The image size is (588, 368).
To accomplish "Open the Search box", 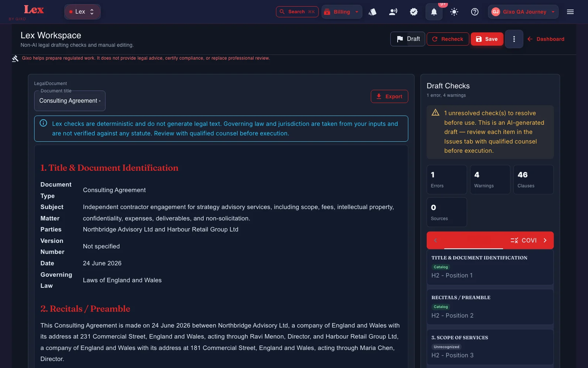I will click(x=297, y=12).
